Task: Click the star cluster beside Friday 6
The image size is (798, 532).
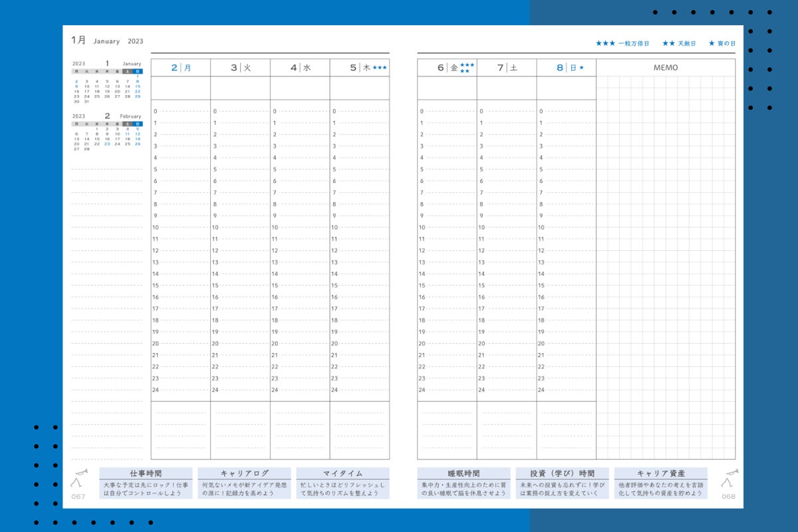Action: [x=467, y=68]
